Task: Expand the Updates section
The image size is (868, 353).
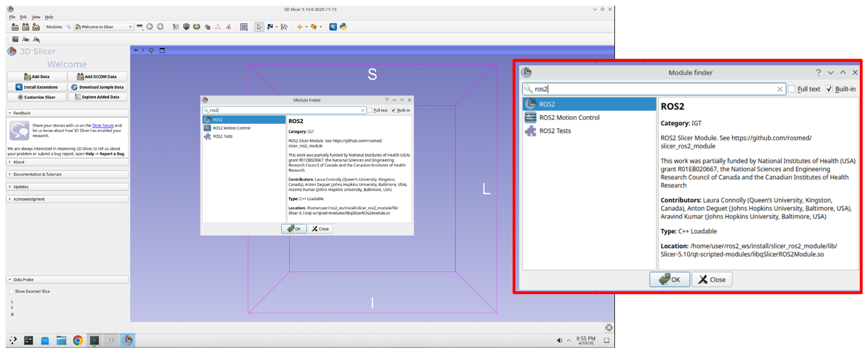Action: [67, 187]
